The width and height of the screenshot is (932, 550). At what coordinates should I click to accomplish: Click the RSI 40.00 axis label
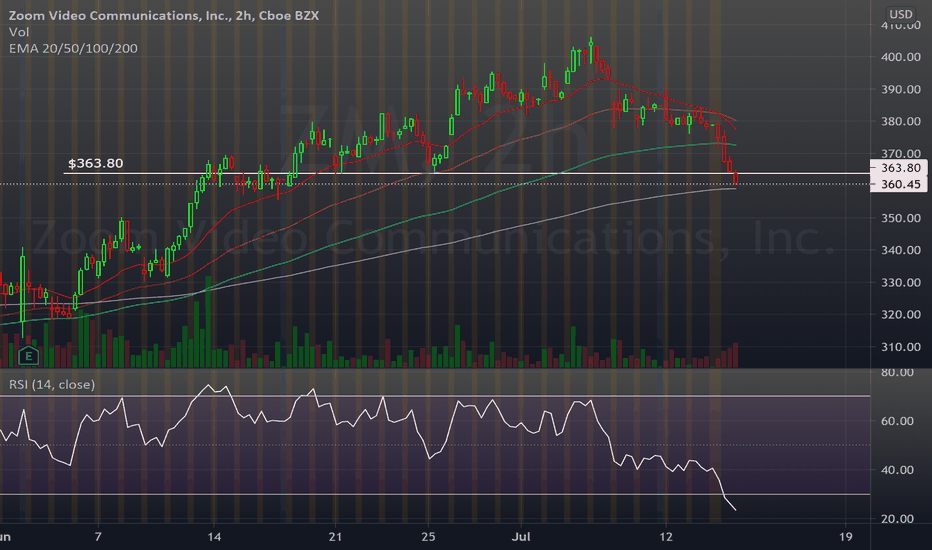(897, 470)
